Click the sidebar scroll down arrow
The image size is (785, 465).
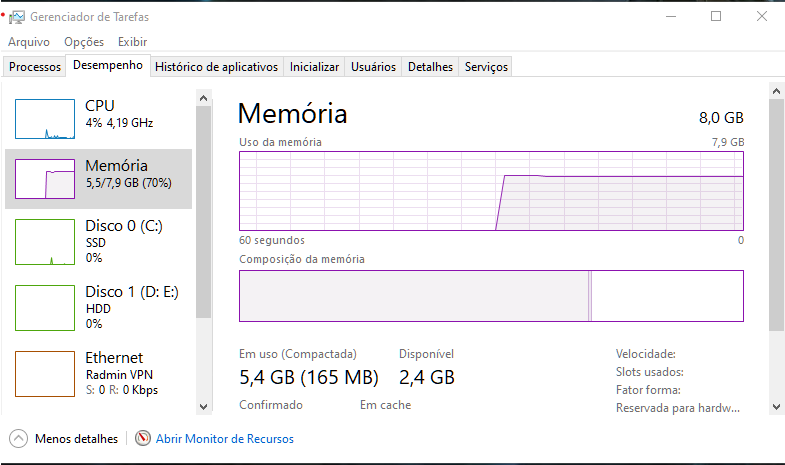coord(203,406)
